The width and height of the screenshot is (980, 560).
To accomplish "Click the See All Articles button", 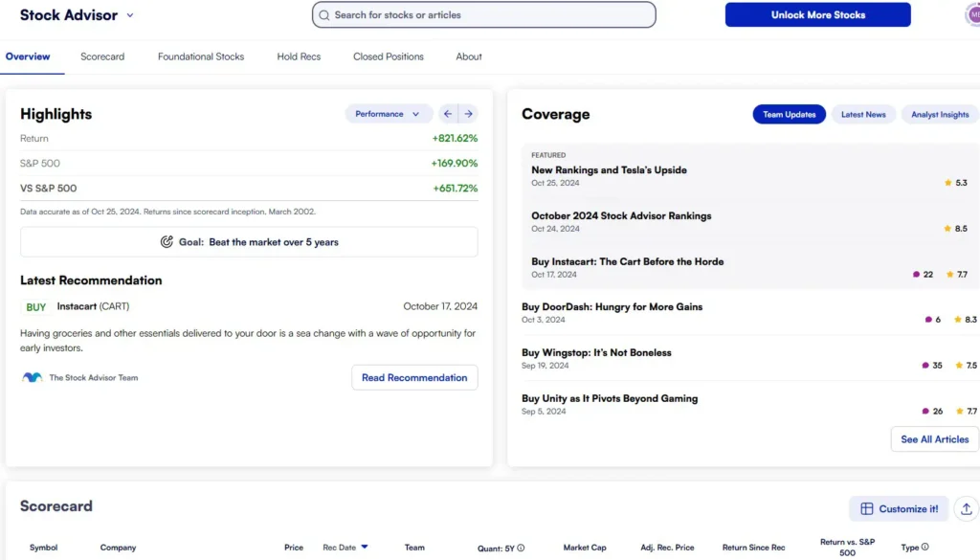I will 934,439.
